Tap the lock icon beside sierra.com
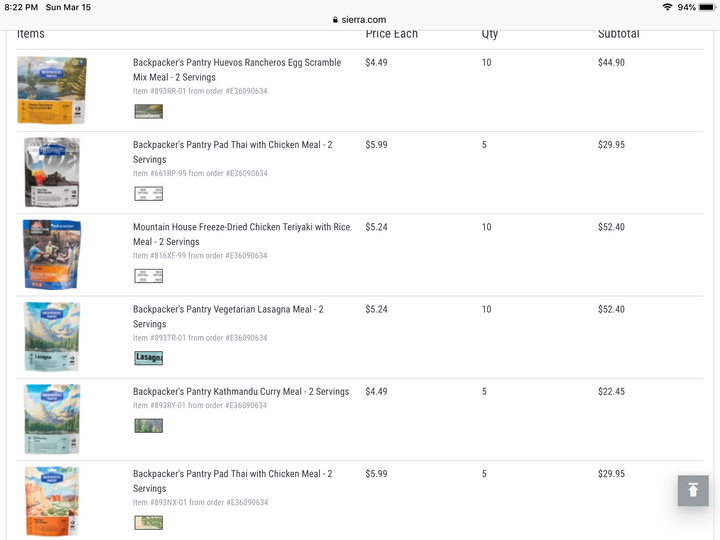The image size is (720, 540). pos(335,20)
